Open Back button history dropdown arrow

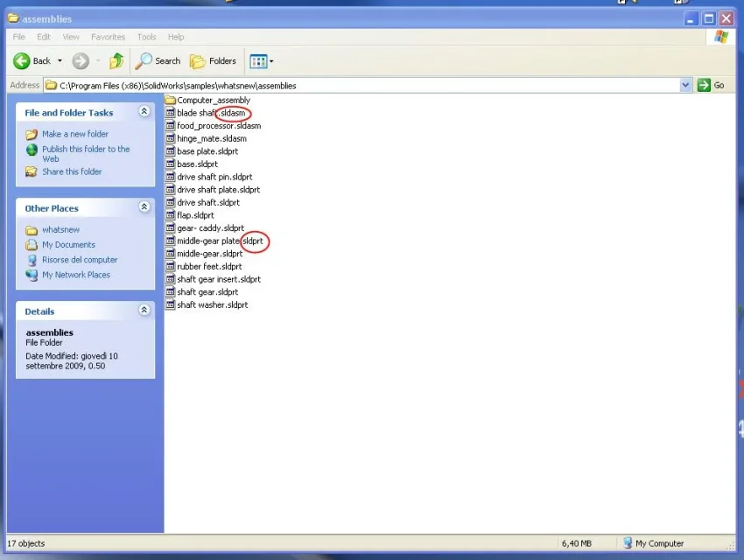pyautogui.click(x=60, y=61)
